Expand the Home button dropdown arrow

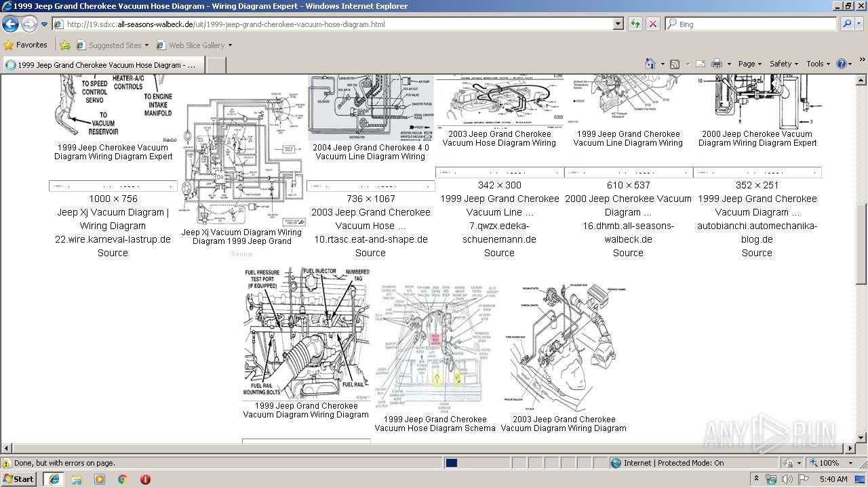[662, 64]
